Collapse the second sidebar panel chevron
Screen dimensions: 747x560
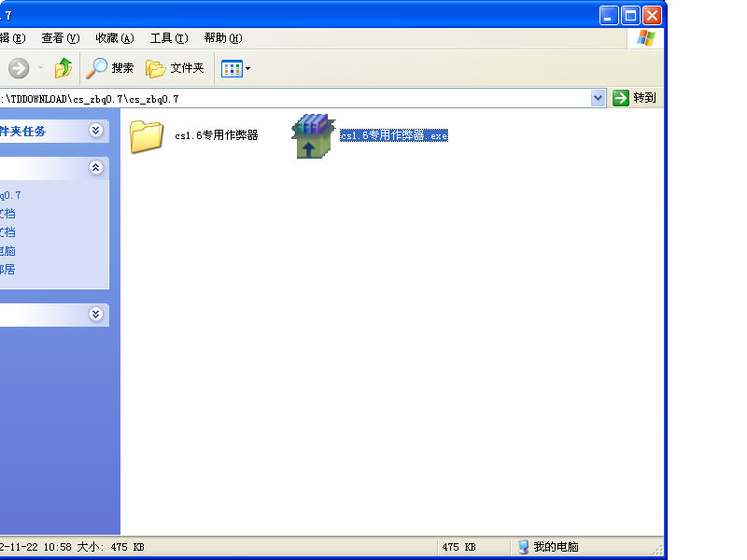point(95,168)
